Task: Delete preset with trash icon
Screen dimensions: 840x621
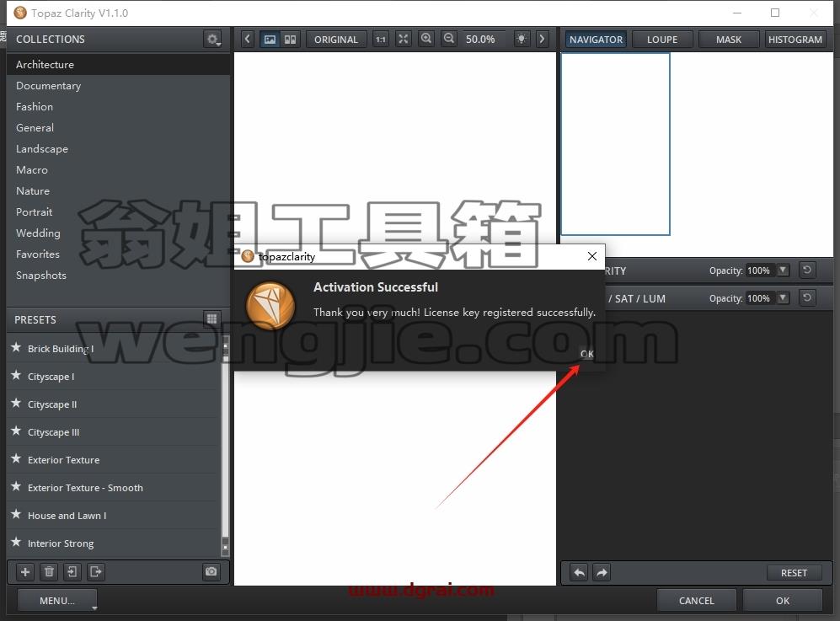Action: pyautogui.click(x=49, y=571)
